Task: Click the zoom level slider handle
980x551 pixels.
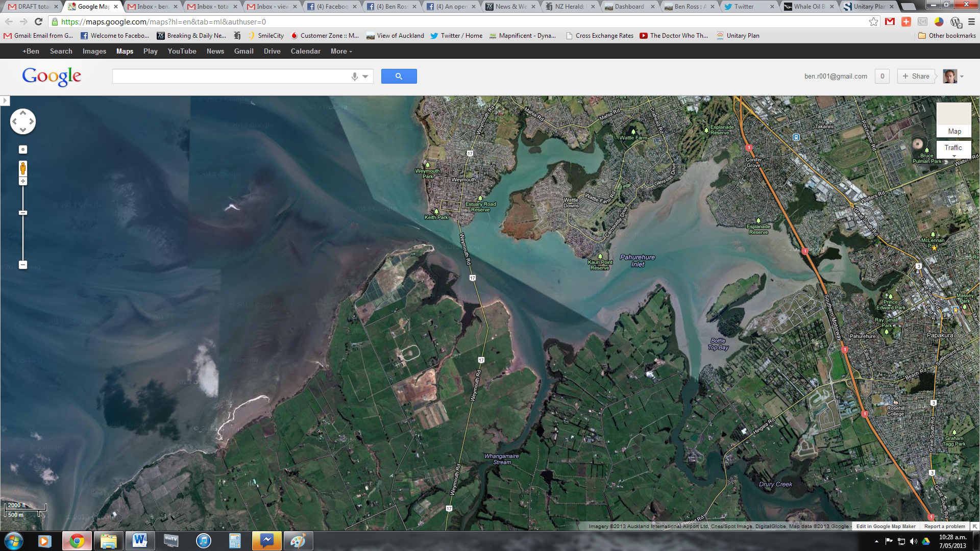Action: 22,213
